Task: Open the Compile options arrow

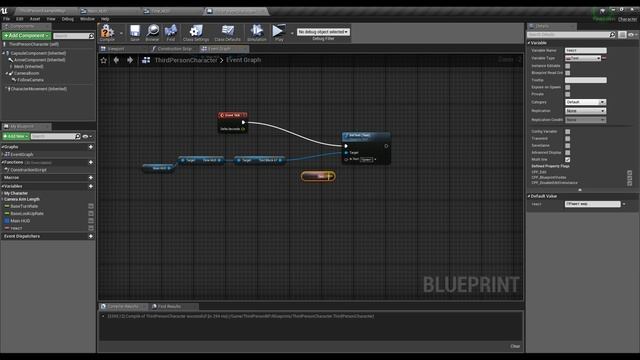Action: click(121, 33)
